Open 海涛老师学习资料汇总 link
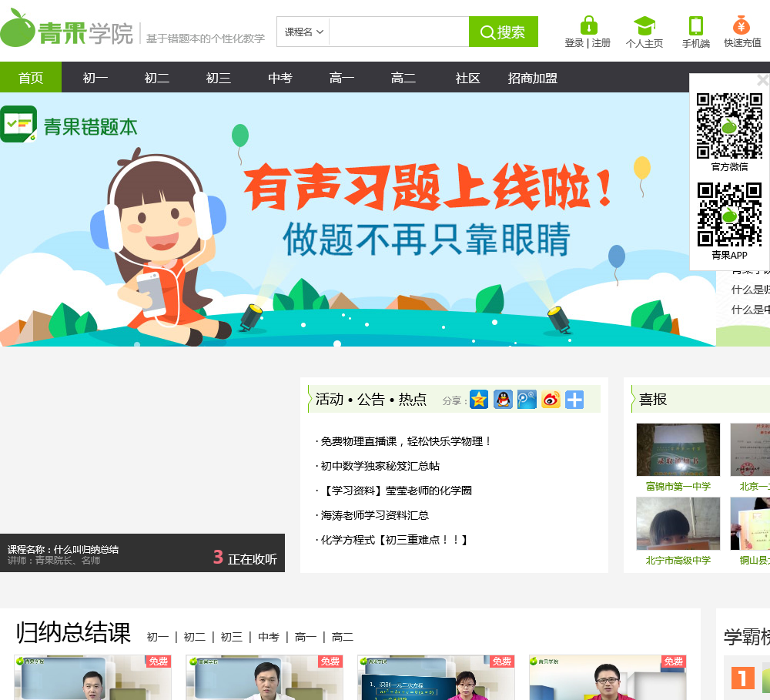770x700 pixels. pos(375,515)
